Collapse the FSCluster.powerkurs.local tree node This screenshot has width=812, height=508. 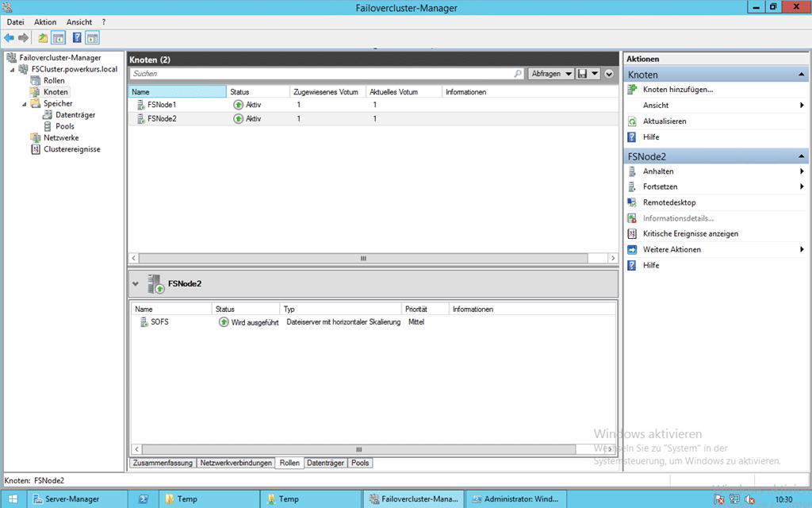point(13,70)
